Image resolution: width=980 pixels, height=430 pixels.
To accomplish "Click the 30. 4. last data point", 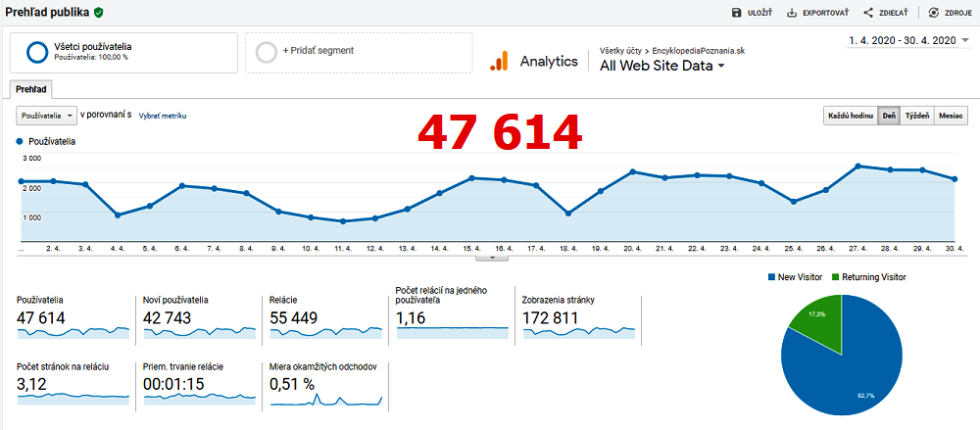I will click(955, 179).
